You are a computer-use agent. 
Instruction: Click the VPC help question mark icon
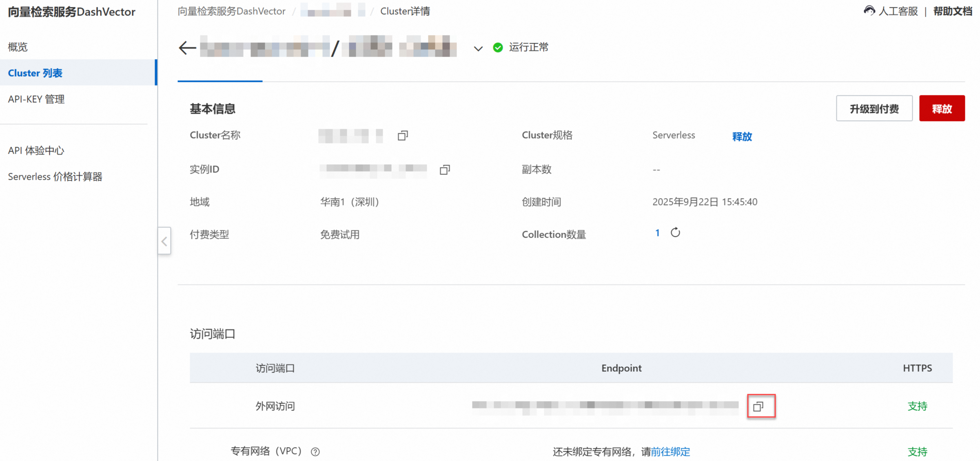click(315, 452)
